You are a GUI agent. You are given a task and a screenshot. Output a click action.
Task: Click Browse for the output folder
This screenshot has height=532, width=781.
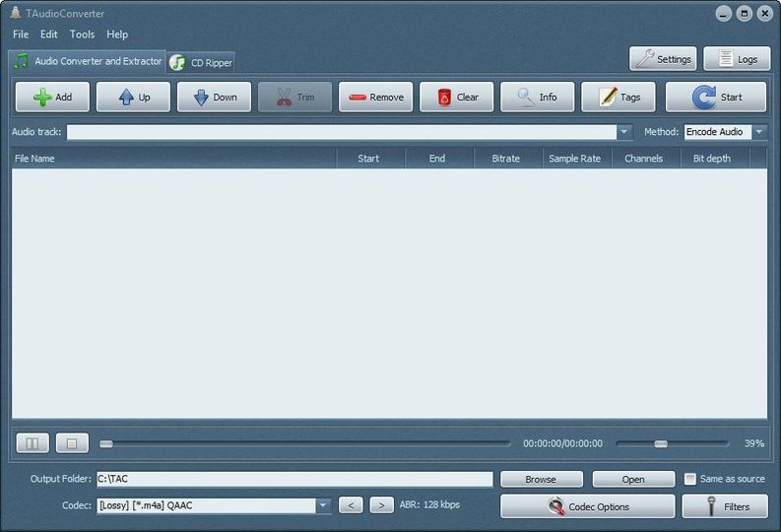pyautogui.click(x=540, y=479)
